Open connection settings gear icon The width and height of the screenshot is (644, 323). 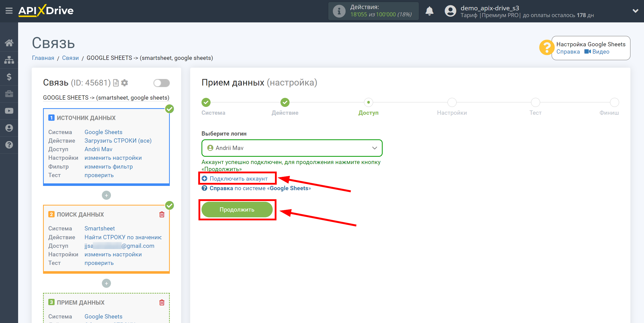(125, 83)
